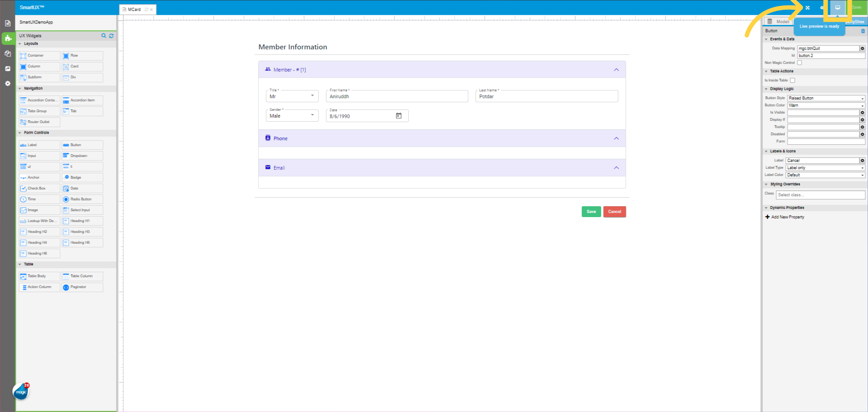This screenshot has width=868, height=412.
Task: Select the Row layout widget
Action: point(82,56)
